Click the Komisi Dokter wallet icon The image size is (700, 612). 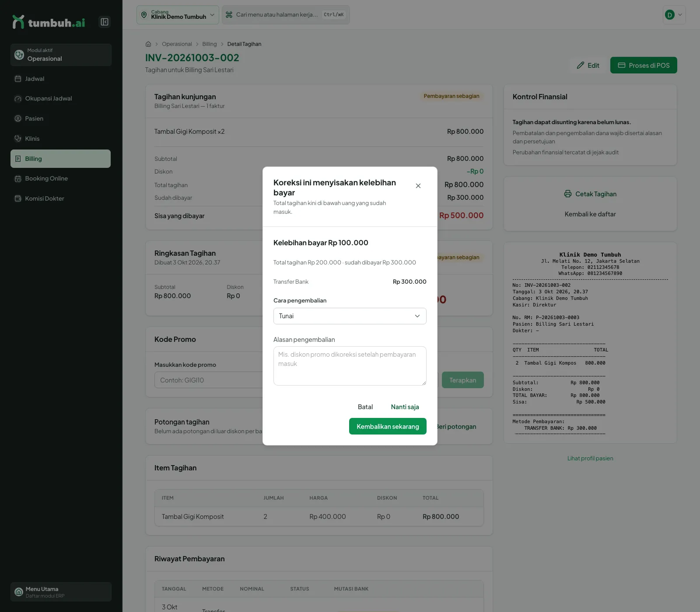coord(18,198)
